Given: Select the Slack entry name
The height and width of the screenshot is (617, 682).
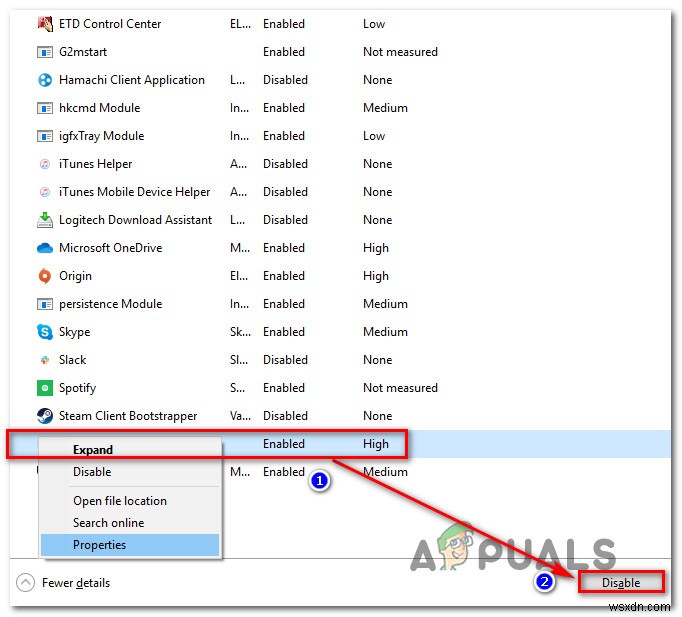Looking at the screenshot, I should (72, 360).
